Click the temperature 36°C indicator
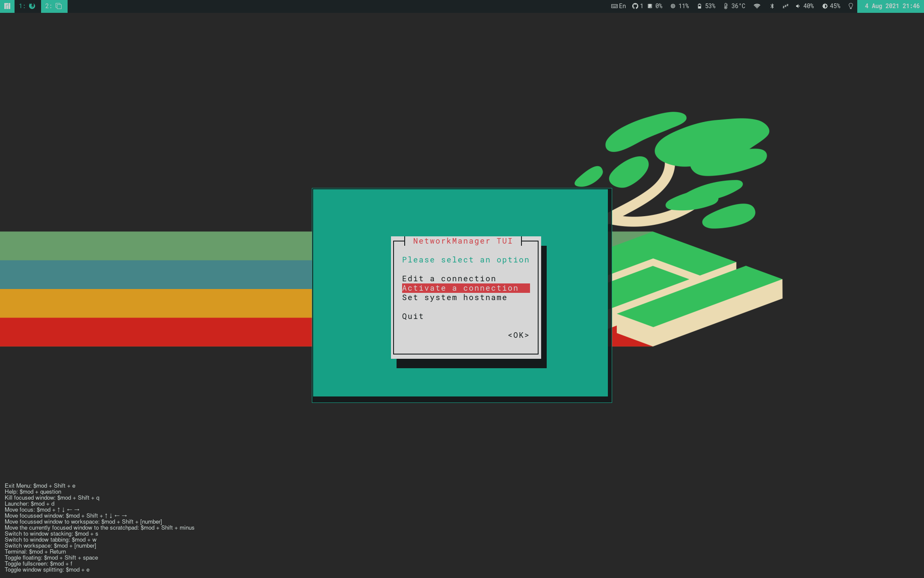Screen dimensions: 924x578 click(x=734, y=6)
